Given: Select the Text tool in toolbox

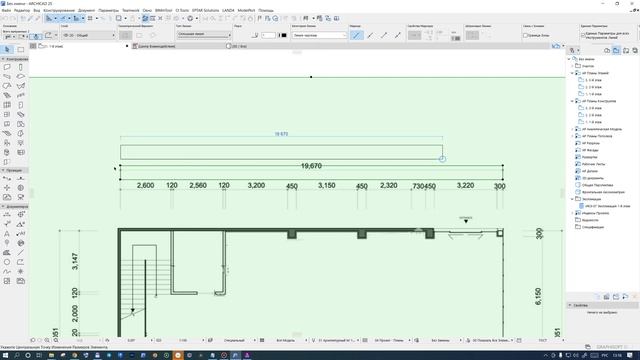Looking at the screenshot, I should [7, 234].
